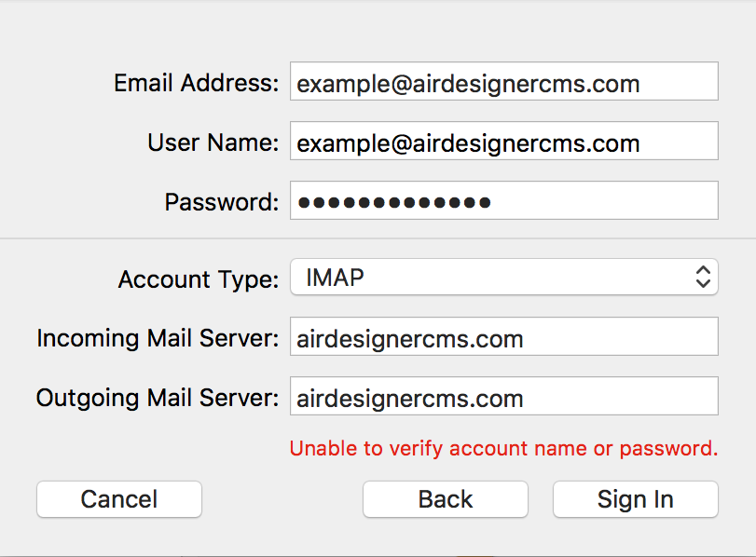Select the IMAP value text

[335, 278]
